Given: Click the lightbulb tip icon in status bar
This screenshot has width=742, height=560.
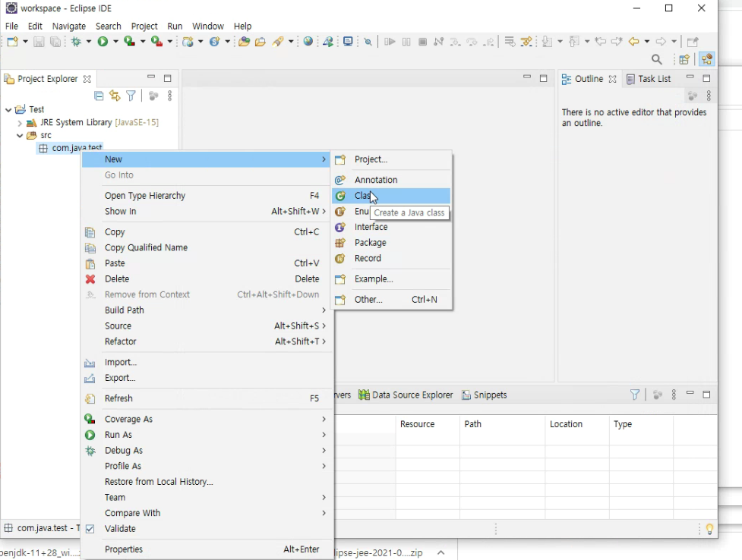Looking at the screenshot, I should pyautogui.click(x=709, y=529).
